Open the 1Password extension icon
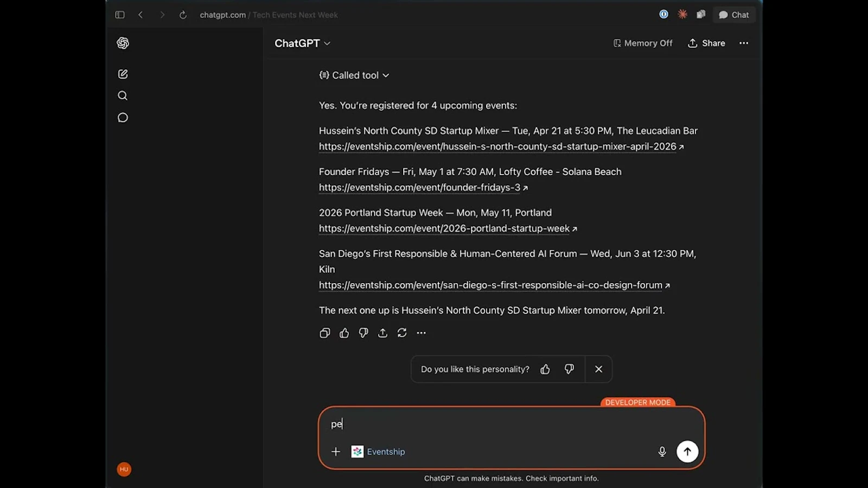Viewport: 868px width, 488px height. point(663,14)
